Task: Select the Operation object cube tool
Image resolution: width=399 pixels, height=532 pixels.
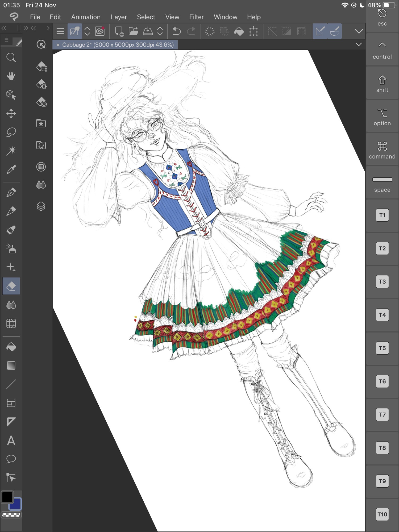Action: [11, 95]
